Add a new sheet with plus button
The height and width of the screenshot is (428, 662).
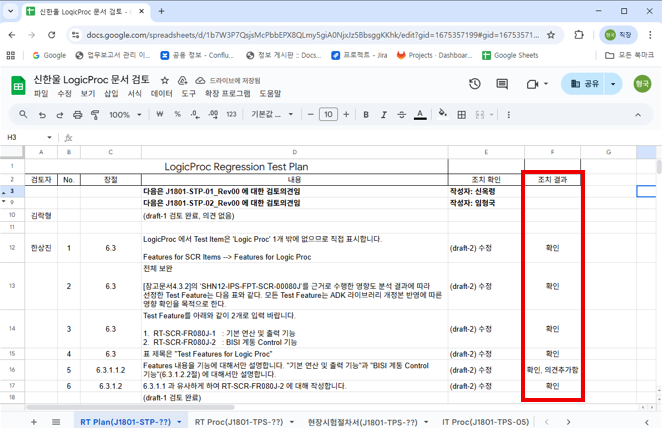[35, 421]
